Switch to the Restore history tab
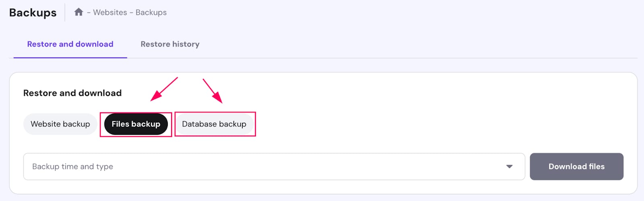644x201 pixels. coord(170,44)
